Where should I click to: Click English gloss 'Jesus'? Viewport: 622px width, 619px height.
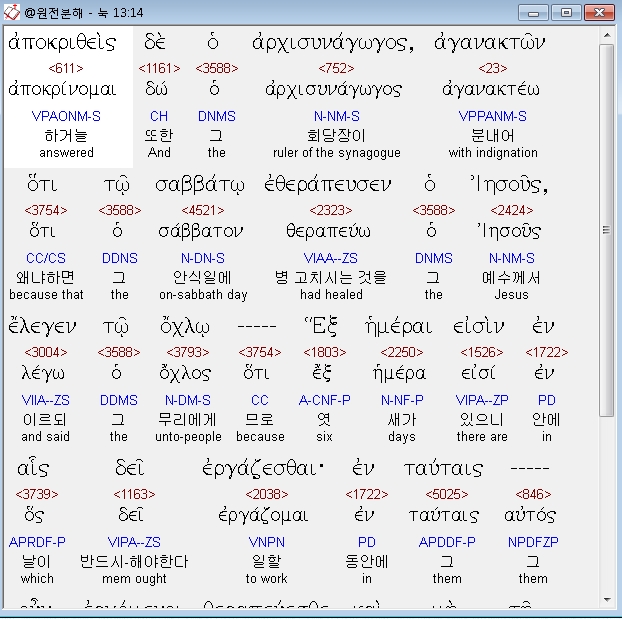[511, 294]
